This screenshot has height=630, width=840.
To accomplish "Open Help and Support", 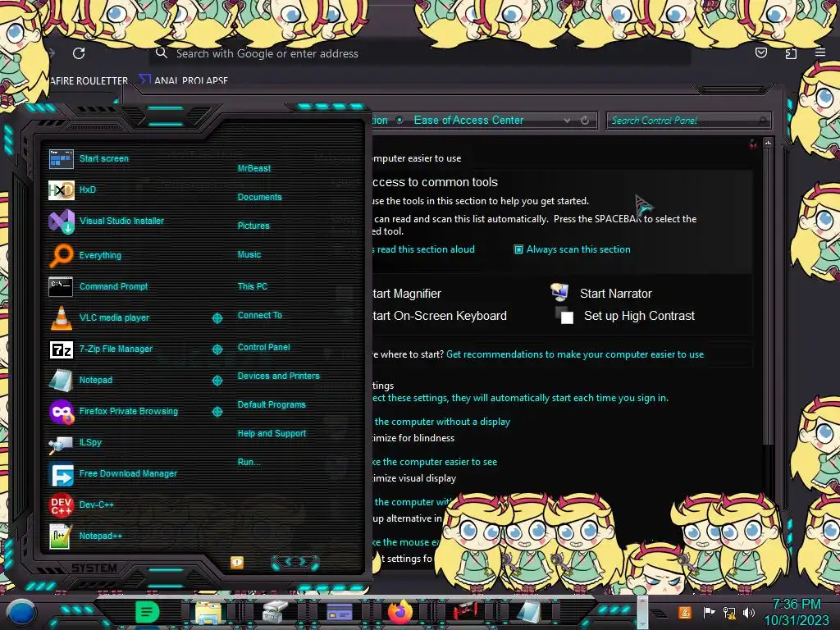I will tap(272, 433).
